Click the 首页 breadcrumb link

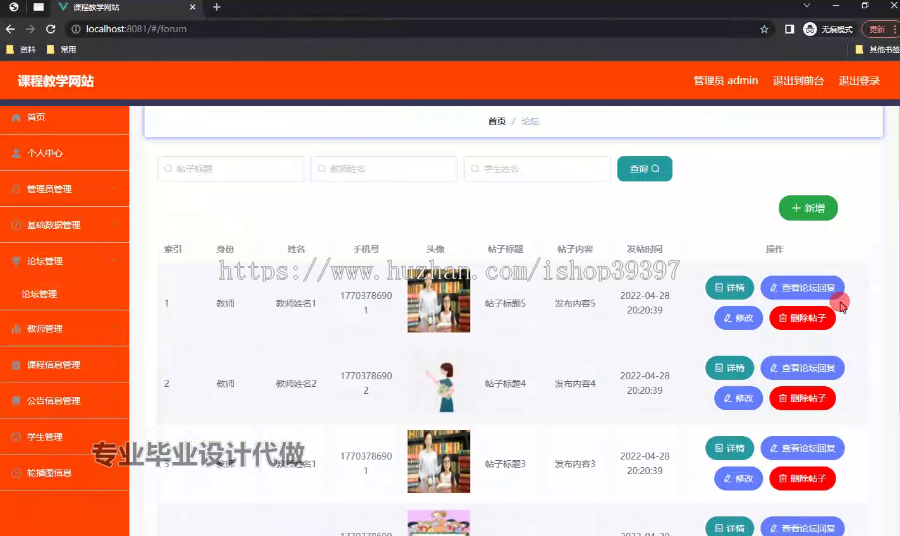click(x=497, y=121)
